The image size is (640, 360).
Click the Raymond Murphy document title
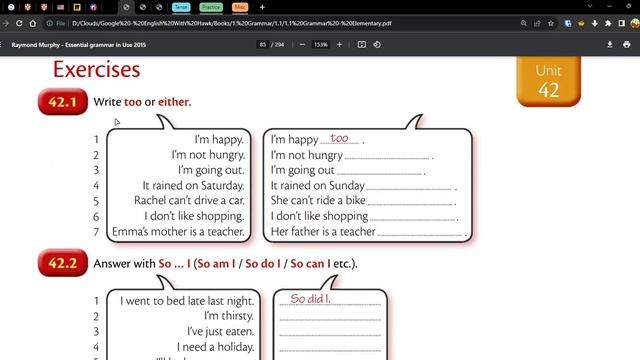(x=78, y=44)
